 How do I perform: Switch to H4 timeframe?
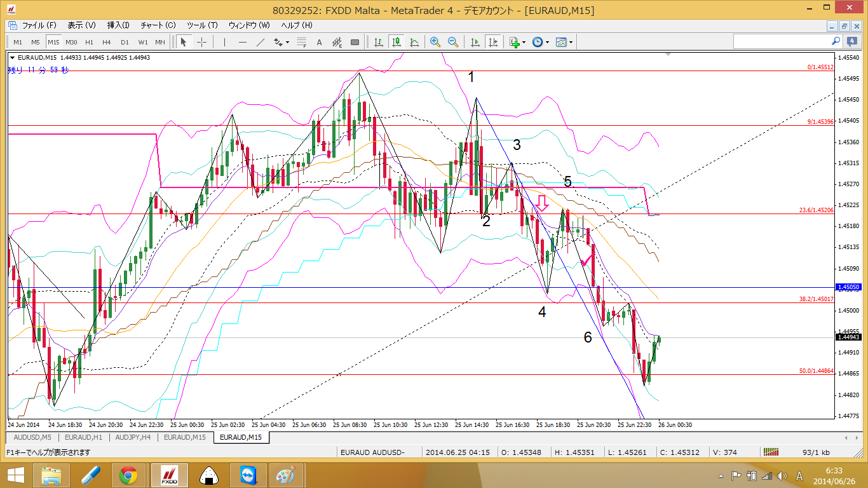point(107,42)
